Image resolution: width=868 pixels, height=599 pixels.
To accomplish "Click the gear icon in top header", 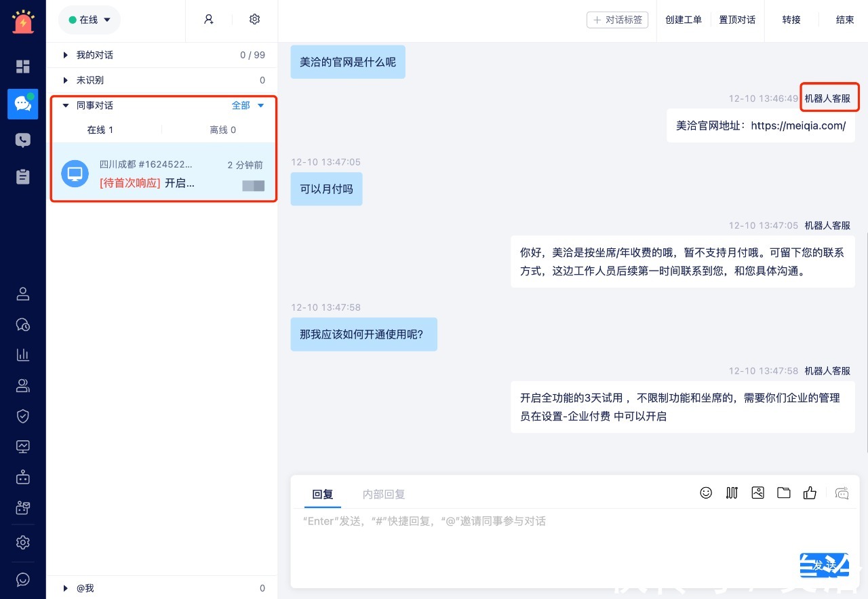I will (x=255, y=20).
